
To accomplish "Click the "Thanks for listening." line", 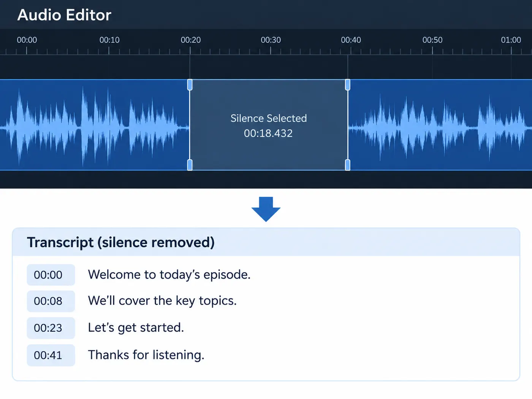I will [x=146, y=355].
